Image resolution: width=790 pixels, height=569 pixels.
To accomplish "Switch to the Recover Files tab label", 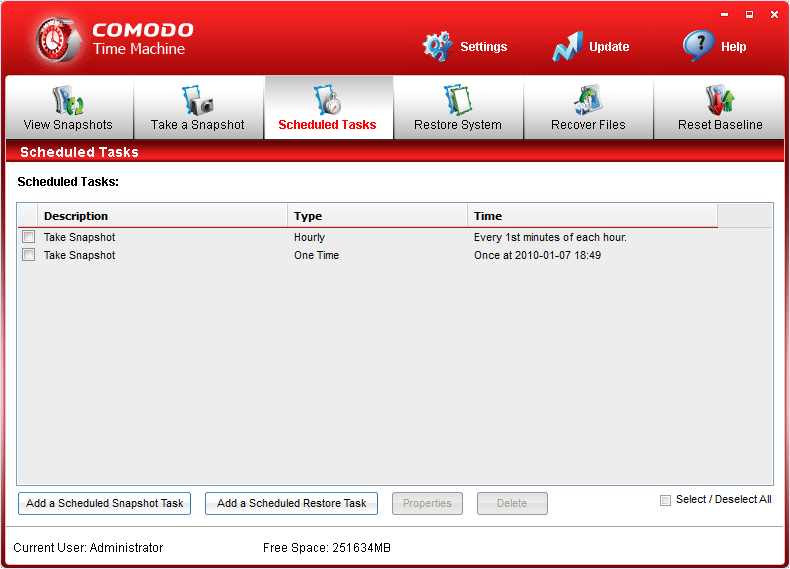I will 588,124.
